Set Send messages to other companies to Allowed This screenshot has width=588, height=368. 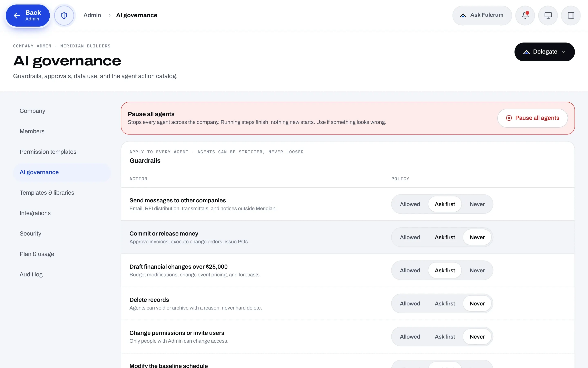pyautogui.click(x=410, y=204)
